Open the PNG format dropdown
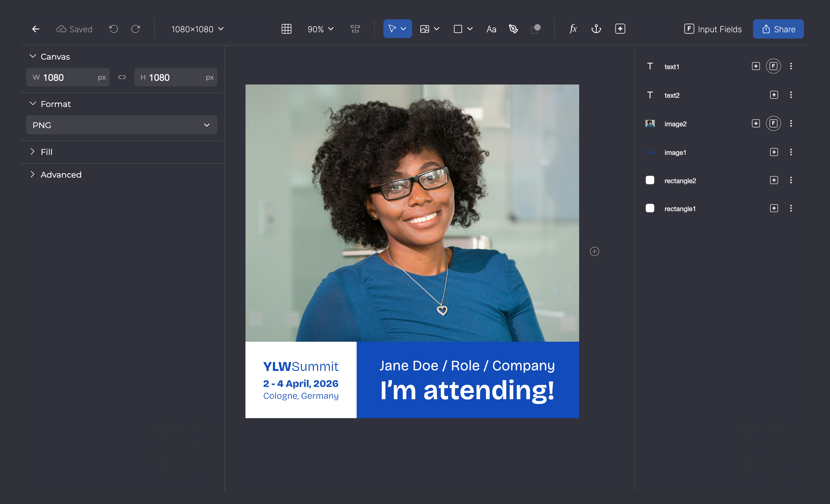 (x=122, y=125)
